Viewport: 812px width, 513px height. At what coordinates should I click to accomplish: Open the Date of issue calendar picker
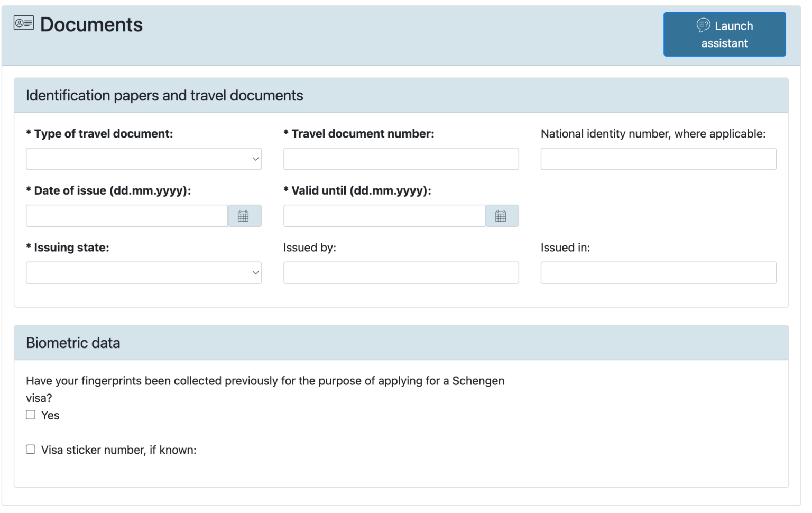(x=244, y=215)
